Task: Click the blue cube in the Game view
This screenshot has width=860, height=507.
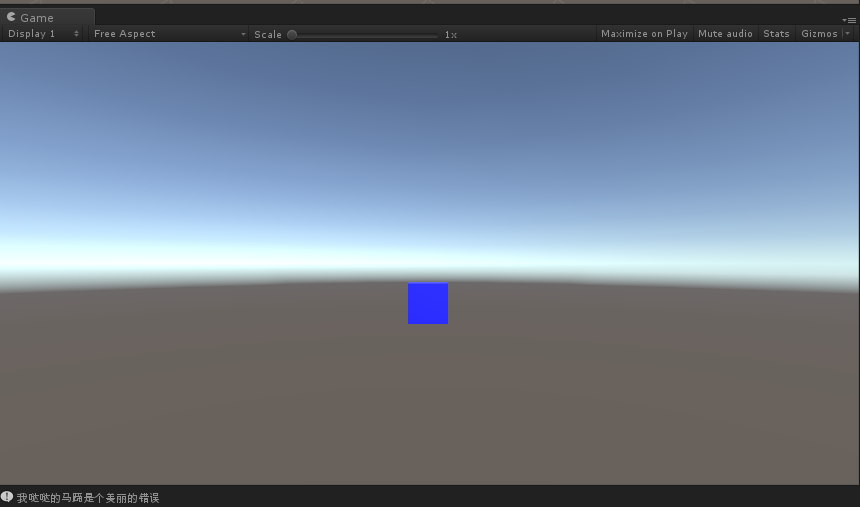Action: pyautogui.click(x=428, y=303)
